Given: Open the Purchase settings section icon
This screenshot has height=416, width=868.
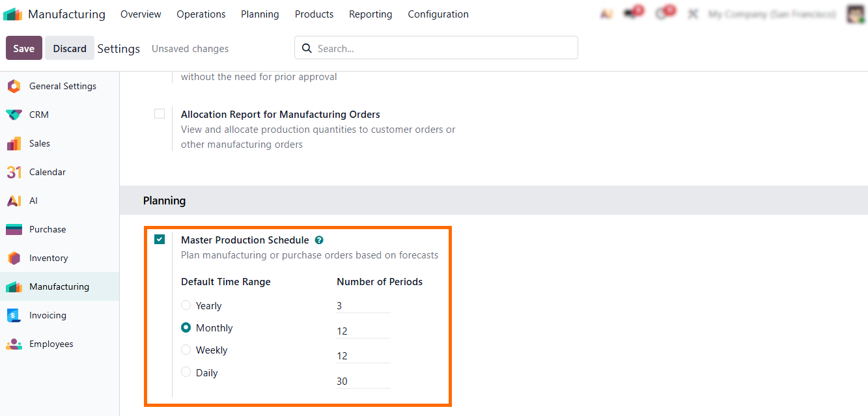Looking at the screenshot, I should pyautogui.click(x=13, y=229).
